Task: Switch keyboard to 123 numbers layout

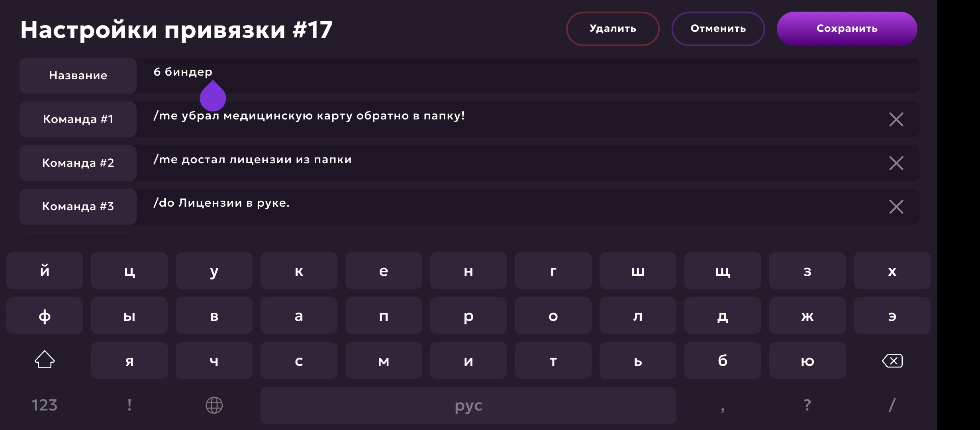Action: coord(44,405)
